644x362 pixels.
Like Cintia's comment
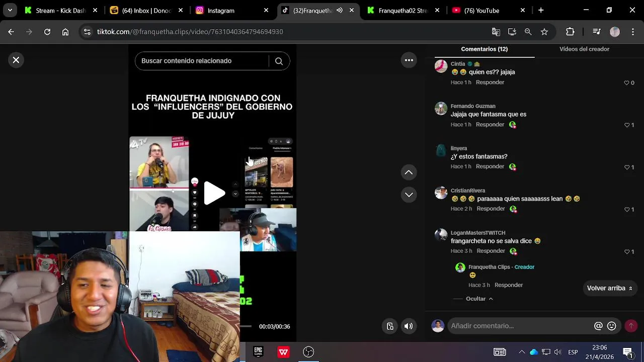(x=627, y=82)
